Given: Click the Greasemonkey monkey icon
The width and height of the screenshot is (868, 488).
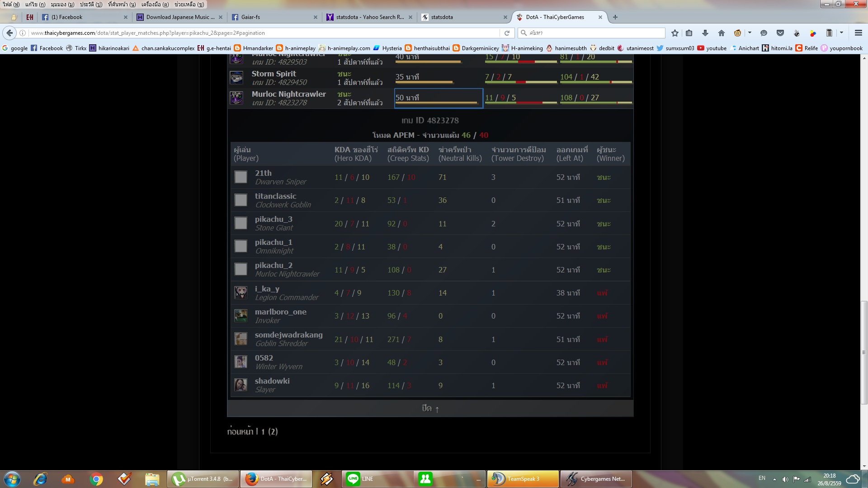Looking at the screenshot, I should (738, 33).
